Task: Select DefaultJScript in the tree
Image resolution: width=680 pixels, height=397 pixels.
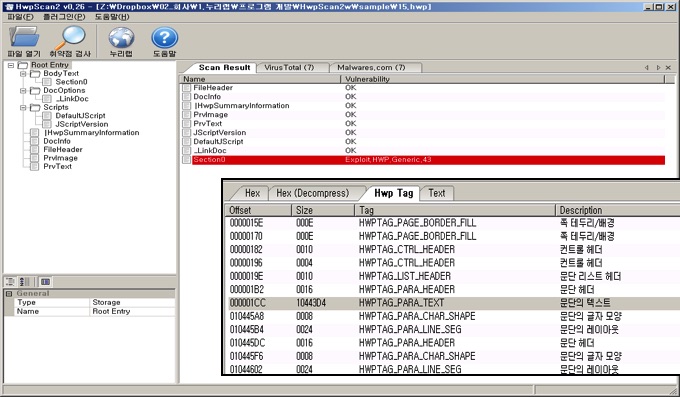Action: [x=80, y=116]
